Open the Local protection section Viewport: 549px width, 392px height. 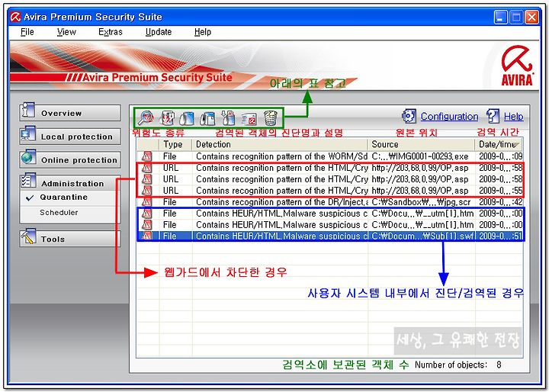[x=70, y=137]
